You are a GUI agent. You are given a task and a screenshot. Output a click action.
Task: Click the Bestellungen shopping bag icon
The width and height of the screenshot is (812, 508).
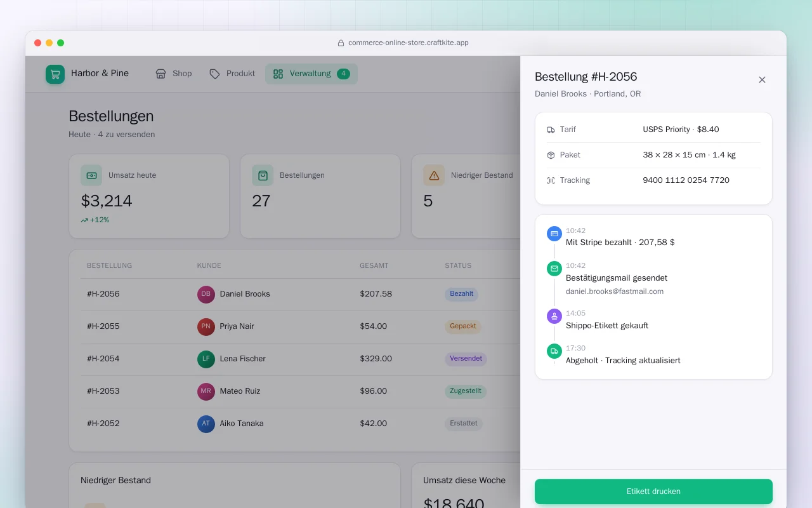tap(263, 175)
